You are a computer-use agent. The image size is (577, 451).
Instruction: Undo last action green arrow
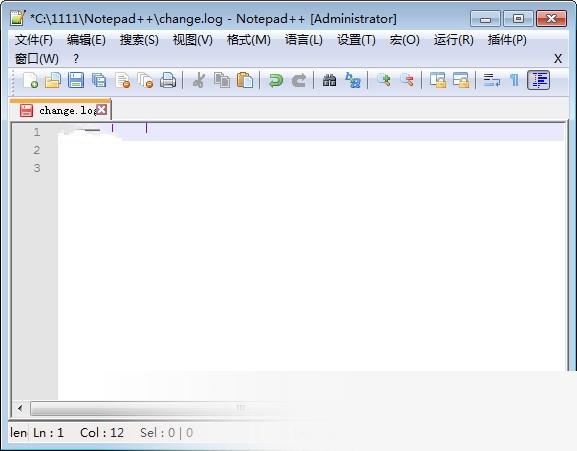click(276, 80)
